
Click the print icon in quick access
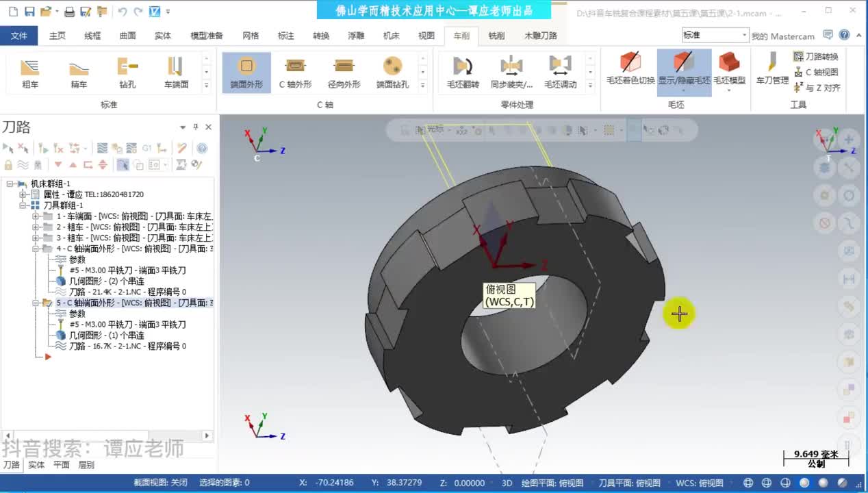pos(69,12)
